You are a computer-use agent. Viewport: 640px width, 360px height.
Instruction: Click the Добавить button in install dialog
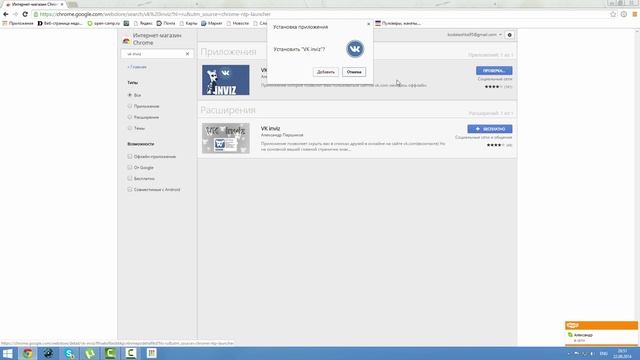click(326, 72)
